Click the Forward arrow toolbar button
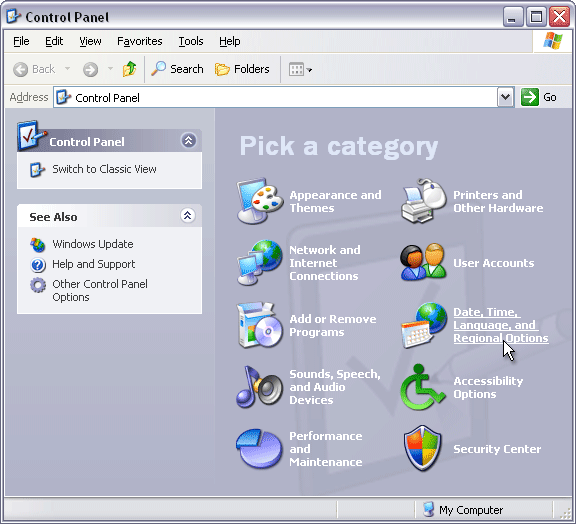Viewport: 576px width, 524px height. tap(90, 69)
